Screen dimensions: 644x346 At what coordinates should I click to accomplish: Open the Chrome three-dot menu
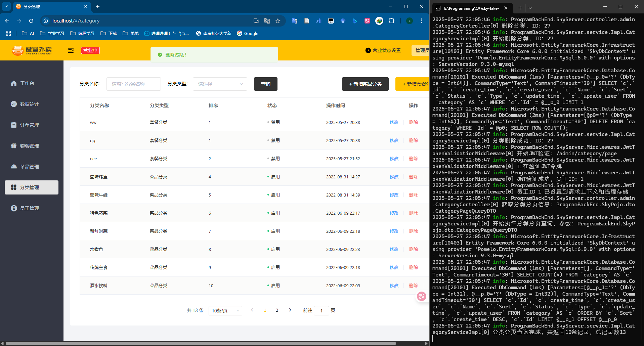pos(422,21)
